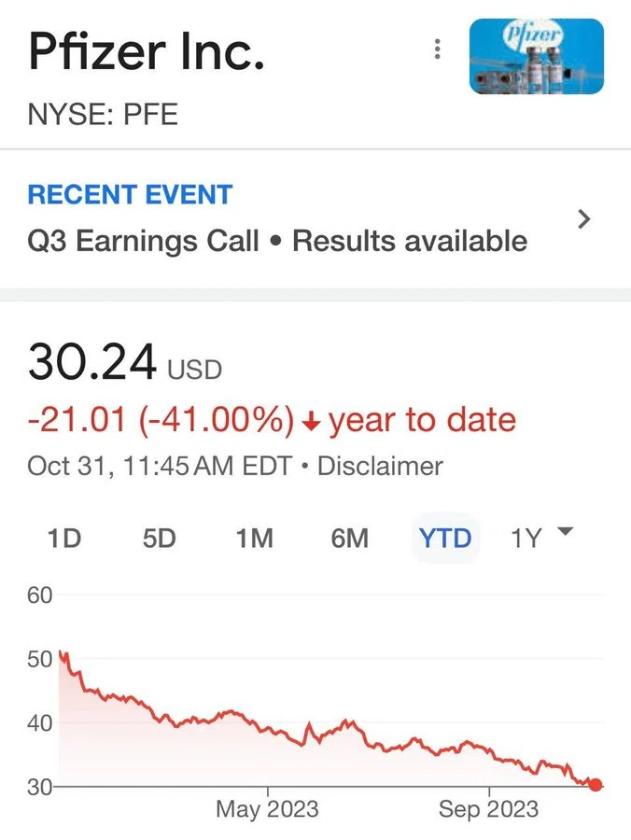Click the Pfizer Inc. title
This screenshot has width=631, height=840.
[x=147, y=51]
